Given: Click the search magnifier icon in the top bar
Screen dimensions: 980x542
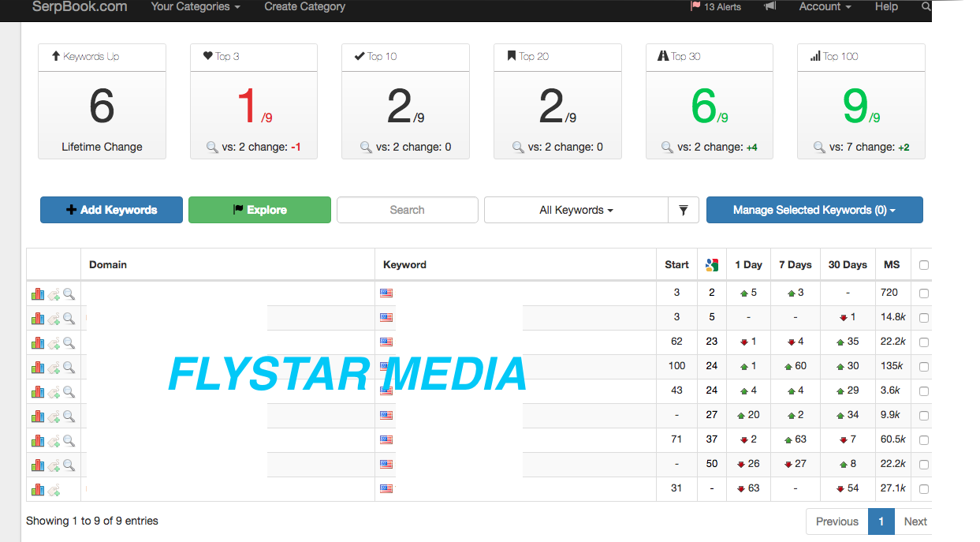Looking at the screenshot, I should coord(926,6).
